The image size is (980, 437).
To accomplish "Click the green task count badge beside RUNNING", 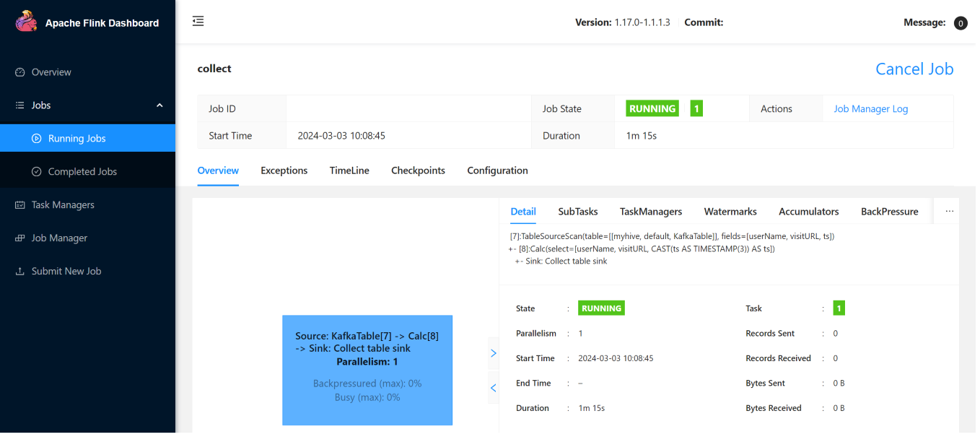I will tap(696, 108).
